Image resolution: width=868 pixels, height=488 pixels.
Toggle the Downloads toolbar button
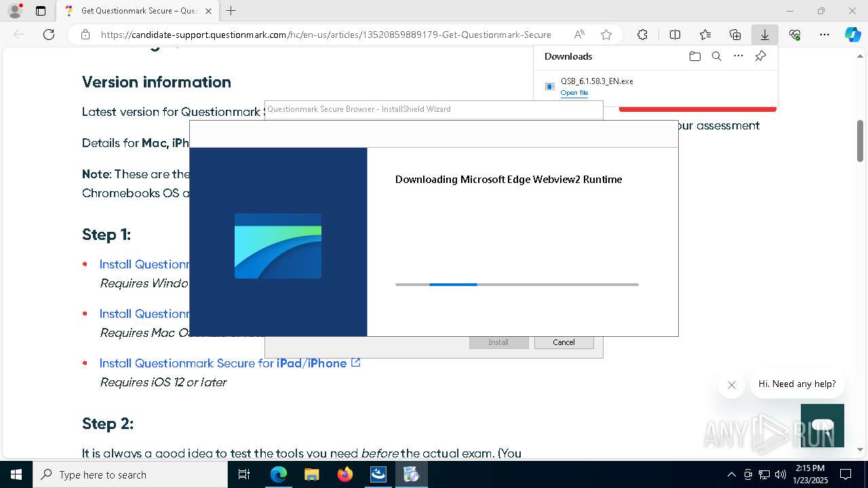click(x=765, y=35)
